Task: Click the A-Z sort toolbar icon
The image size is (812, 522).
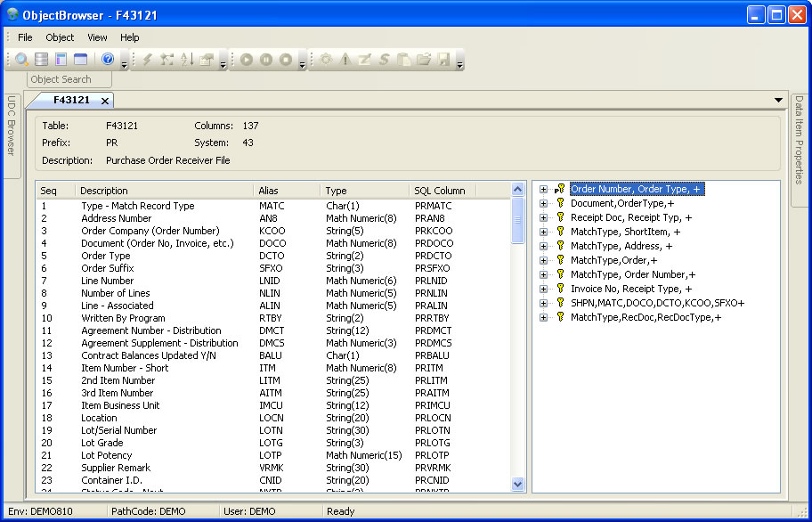Action: click(x=187, y=60)
